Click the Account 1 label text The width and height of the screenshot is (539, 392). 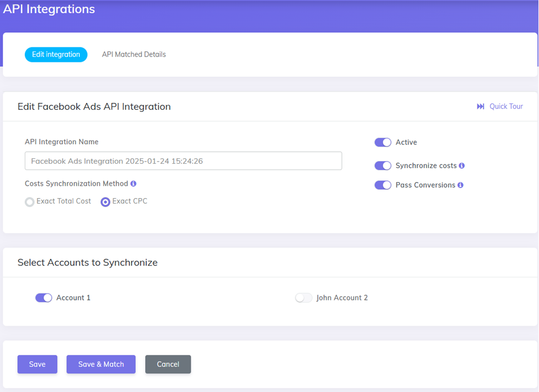pos(73,298)
